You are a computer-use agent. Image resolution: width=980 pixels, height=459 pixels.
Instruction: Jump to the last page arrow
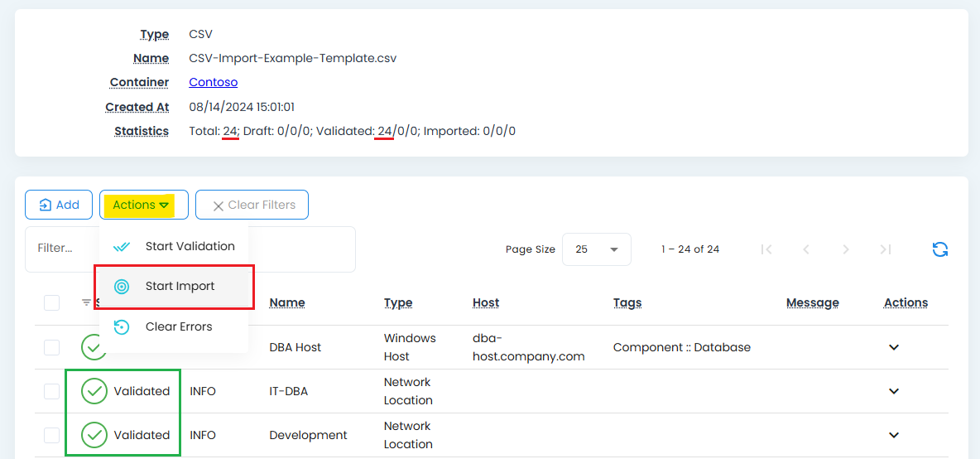pos(885,249)
